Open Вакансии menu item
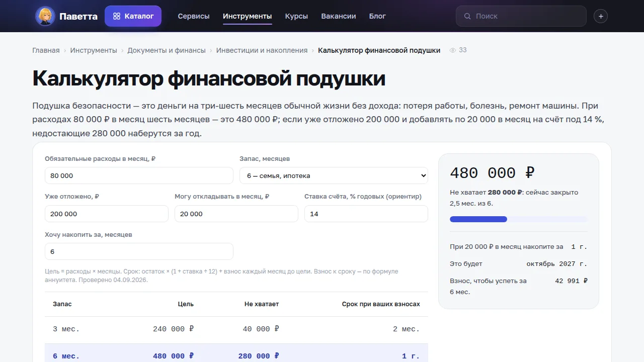The image size is (644, 362). (339, 16)
